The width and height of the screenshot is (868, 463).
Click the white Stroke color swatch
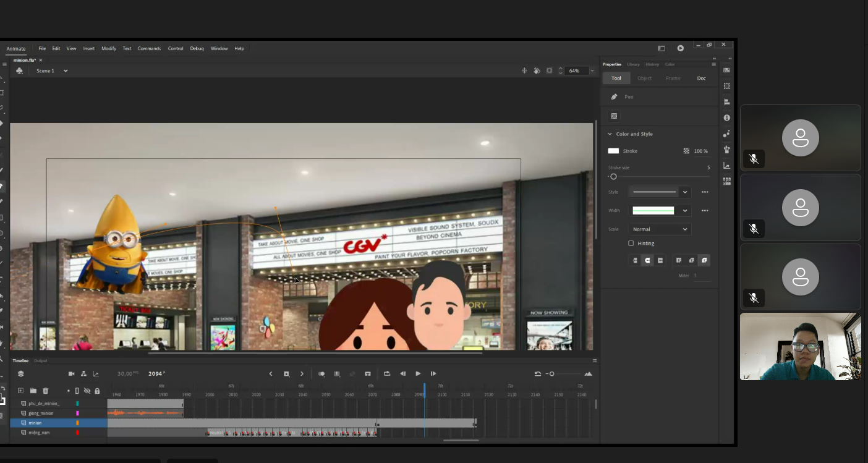pos(613,151)
